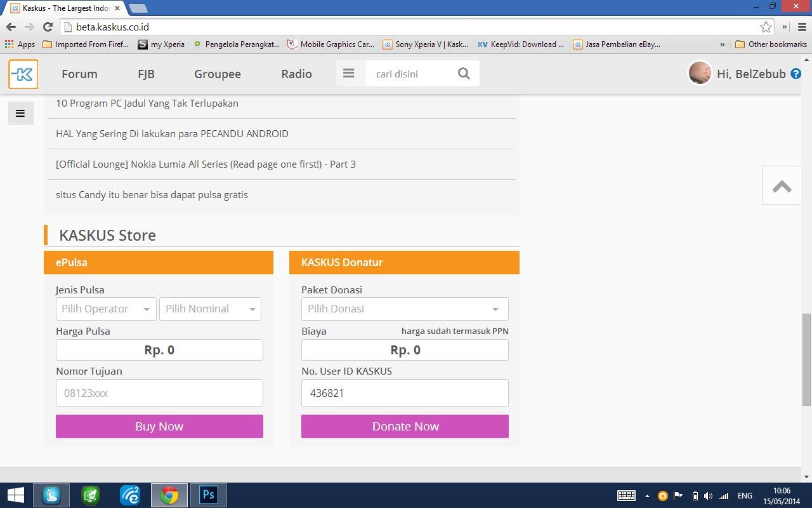Screen dimensions: 812x508
Task: Open the network signal tray icon
Action: [724, 496]
